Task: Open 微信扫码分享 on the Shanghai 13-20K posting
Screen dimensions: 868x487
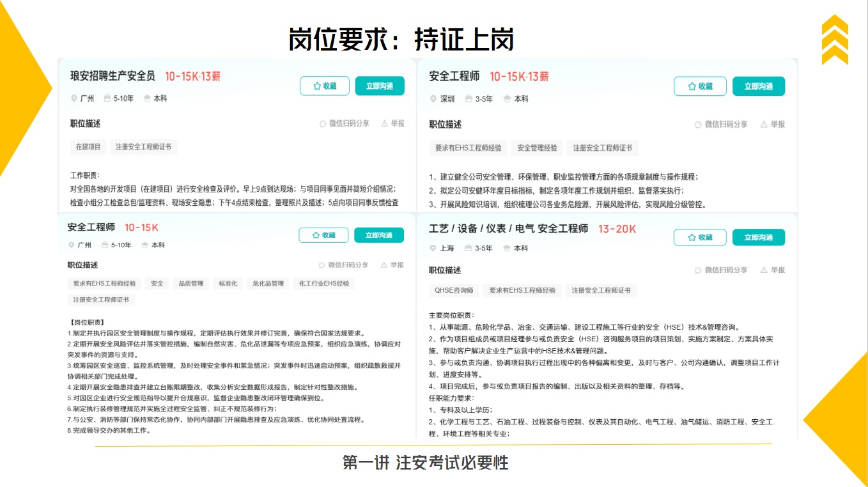Action: pos(721,270)
